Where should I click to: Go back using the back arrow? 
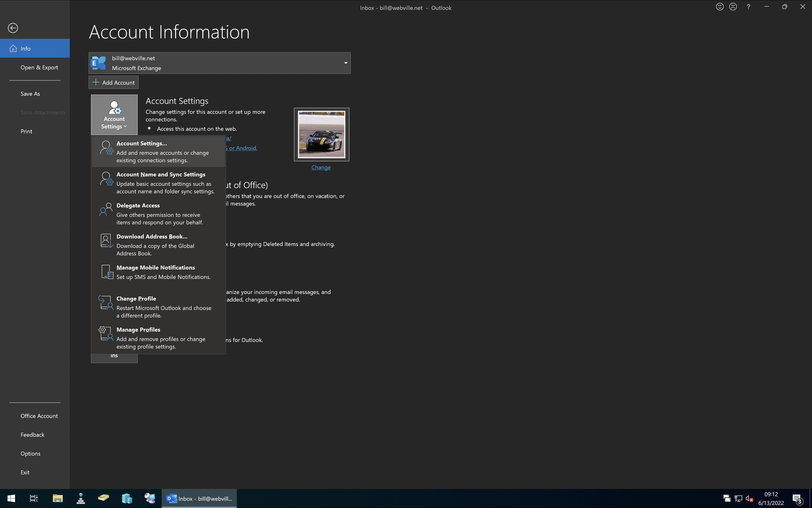point(13,28)
